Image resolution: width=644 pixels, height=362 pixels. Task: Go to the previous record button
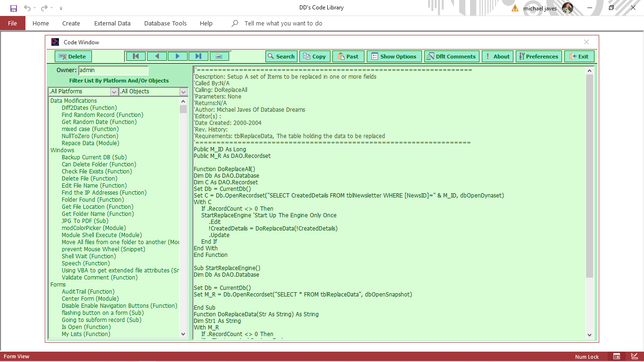pos(157,57)
